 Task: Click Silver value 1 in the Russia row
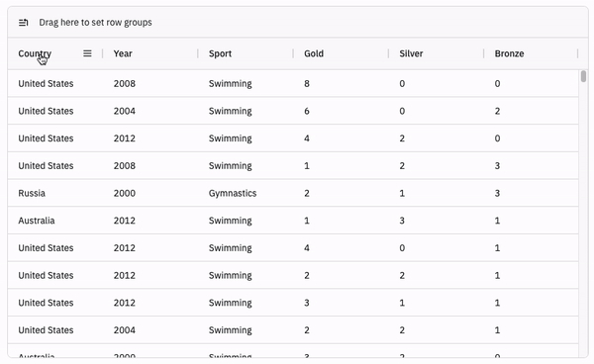tap(402, 193)
